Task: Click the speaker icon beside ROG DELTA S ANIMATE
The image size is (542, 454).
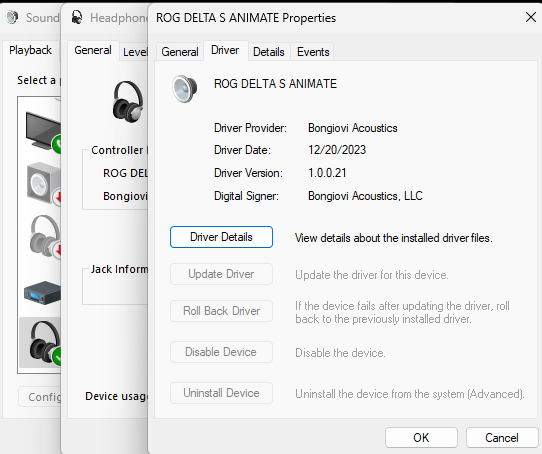Action: tap(185, 89)
